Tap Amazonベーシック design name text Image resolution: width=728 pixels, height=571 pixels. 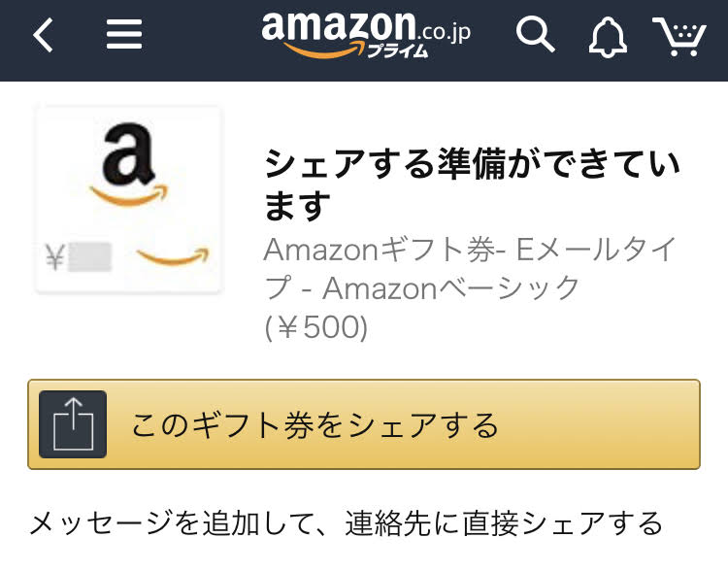(450, 288)
